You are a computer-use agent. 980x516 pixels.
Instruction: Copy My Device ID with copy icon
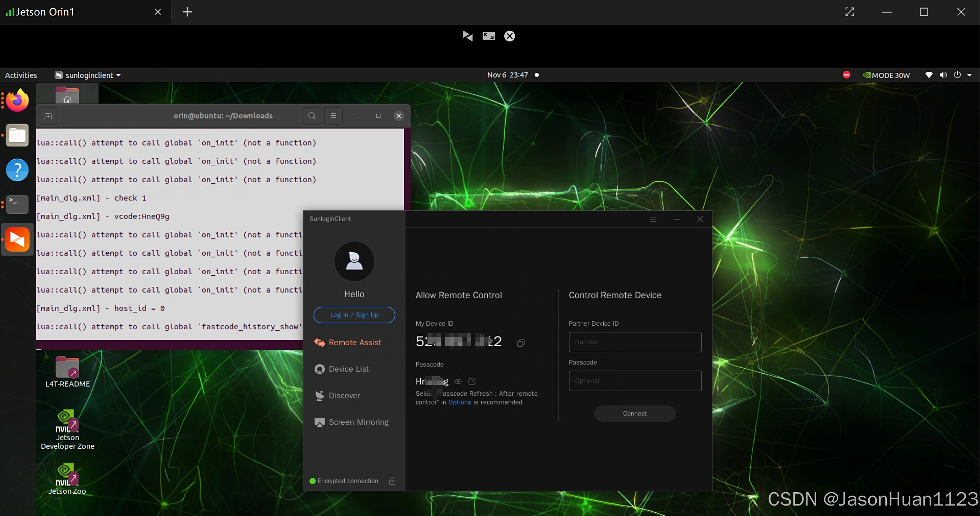tap(521, 343)
